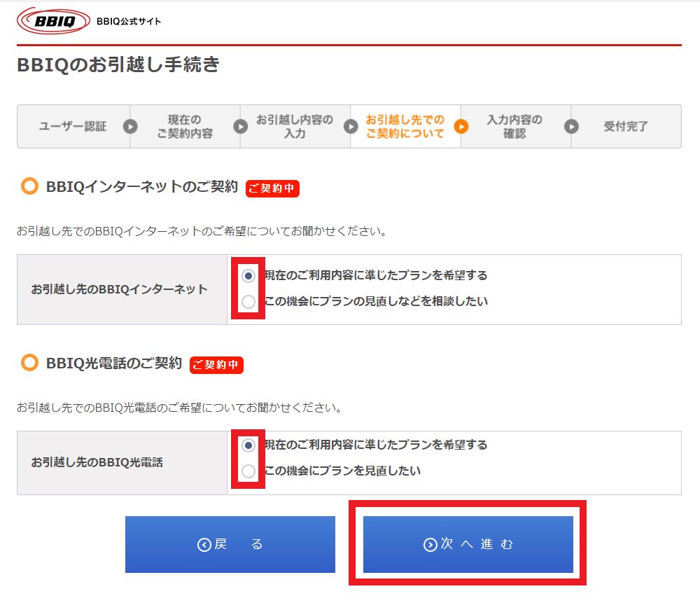Go to the ユーザー認証 step
700x603 pixels.
[x=73, y=127]
